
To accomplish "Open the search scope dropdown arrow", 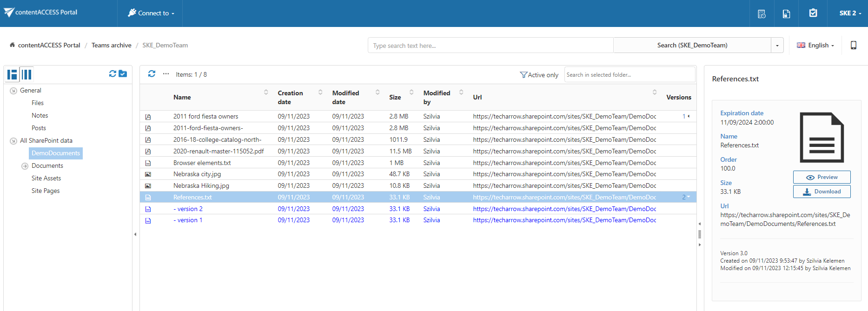I will pos(777,46).
